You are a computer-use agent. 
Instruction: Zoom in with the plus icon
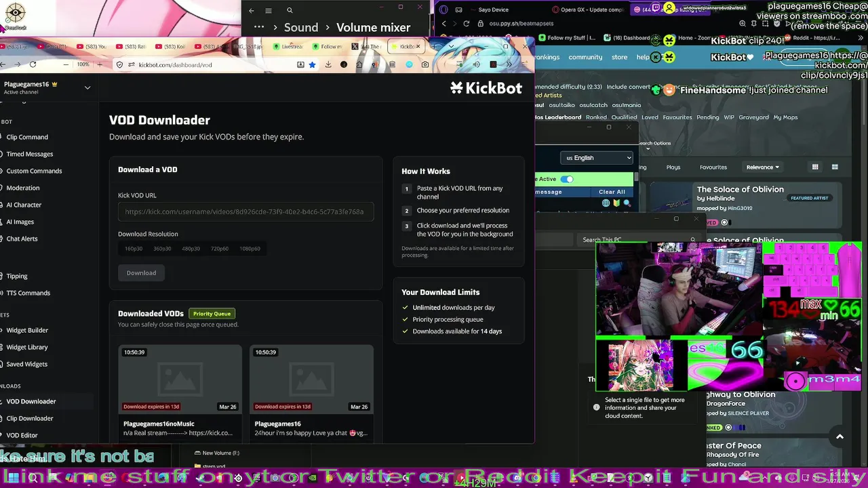(x=100, y=64)
